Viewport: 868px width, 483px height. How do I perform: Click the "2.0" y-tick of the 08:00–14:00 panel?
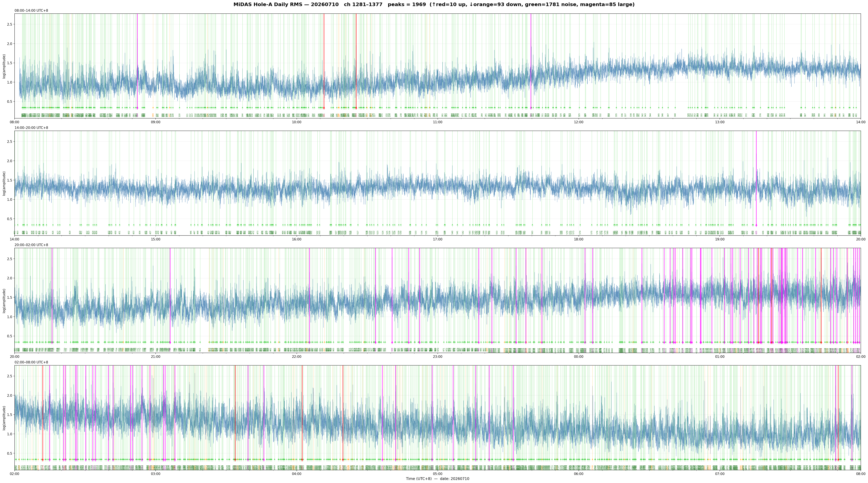click(10, 44)
